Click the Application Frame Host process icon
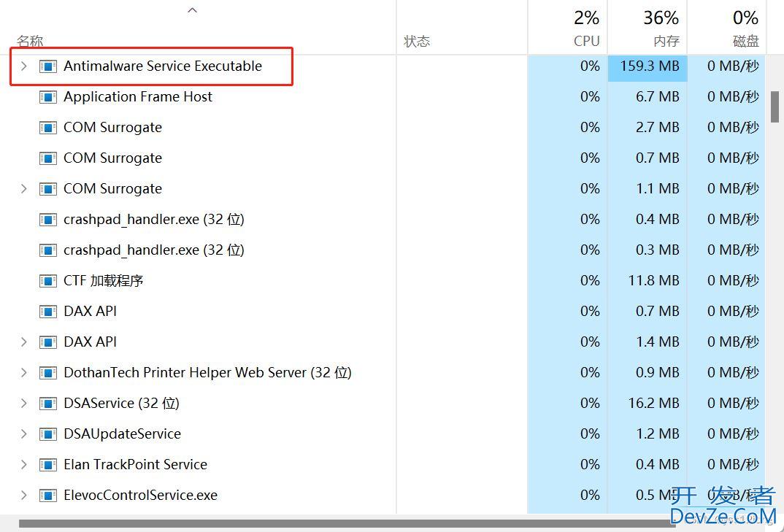This screenshot has height=532, width=784. pos(48,96)
